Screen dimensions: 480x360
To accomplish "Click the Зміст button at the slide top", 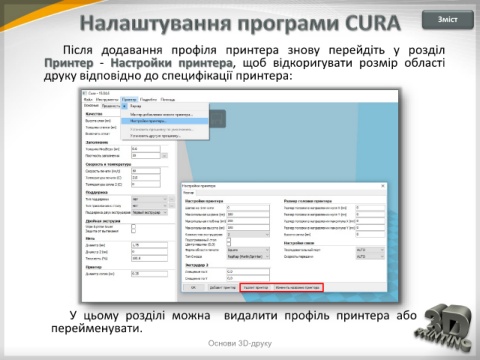I will click(x=448, y=19).
